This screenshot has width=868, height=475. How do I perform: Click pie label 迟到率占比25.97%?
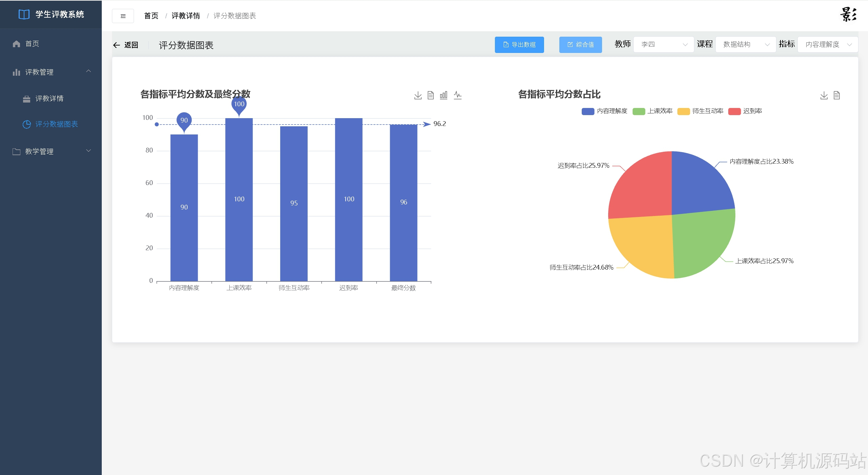(x=583, y=166)
